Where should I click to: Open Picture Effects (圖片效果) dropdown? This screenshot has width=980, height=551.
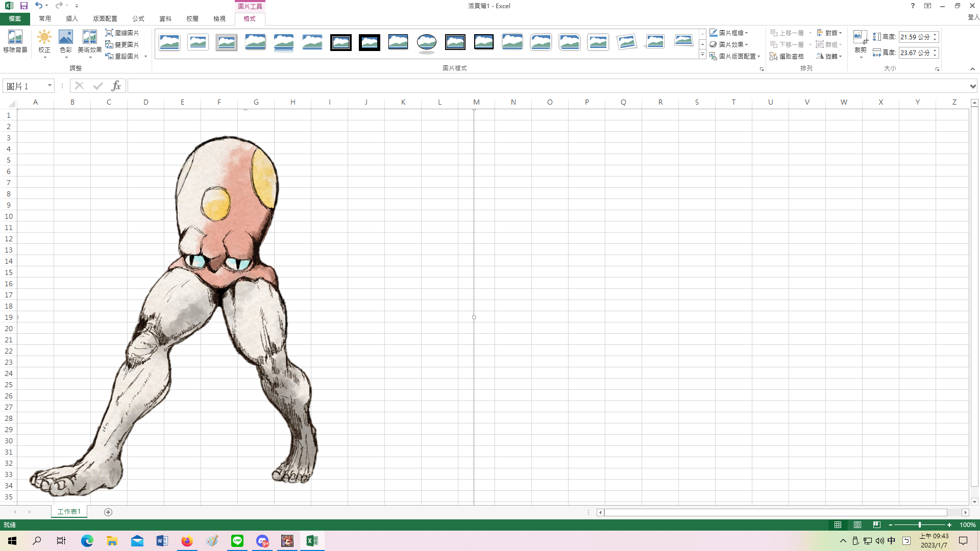pyautogui.click(x=729, y=44)
